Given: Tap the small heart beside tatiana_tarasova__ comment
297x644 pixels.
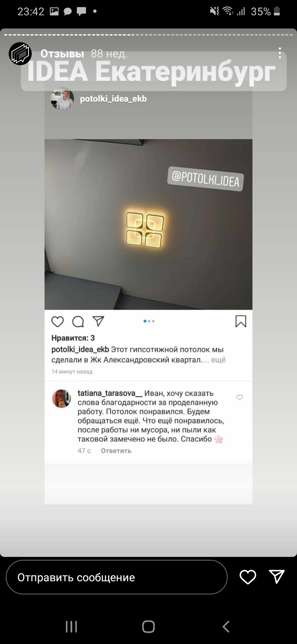Looking at the screenshot, I should coord(240,398).
